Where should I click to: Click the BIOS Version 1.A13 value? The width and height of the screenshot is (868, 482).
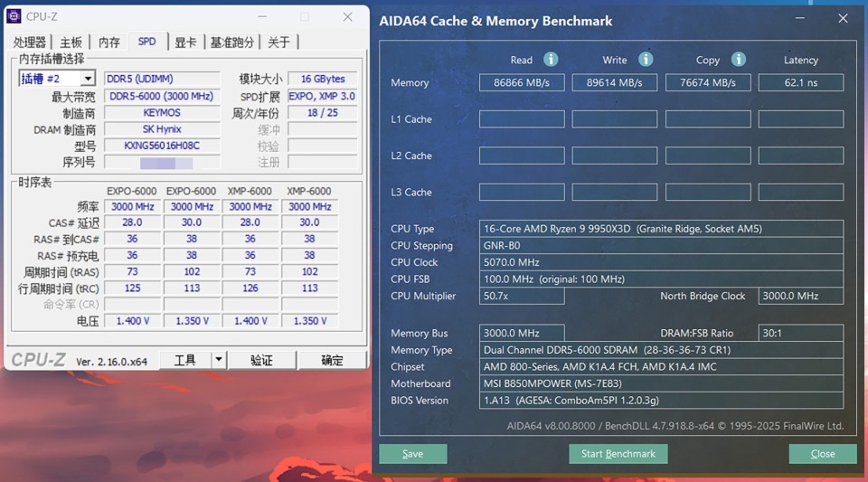(x=662, y=400)
